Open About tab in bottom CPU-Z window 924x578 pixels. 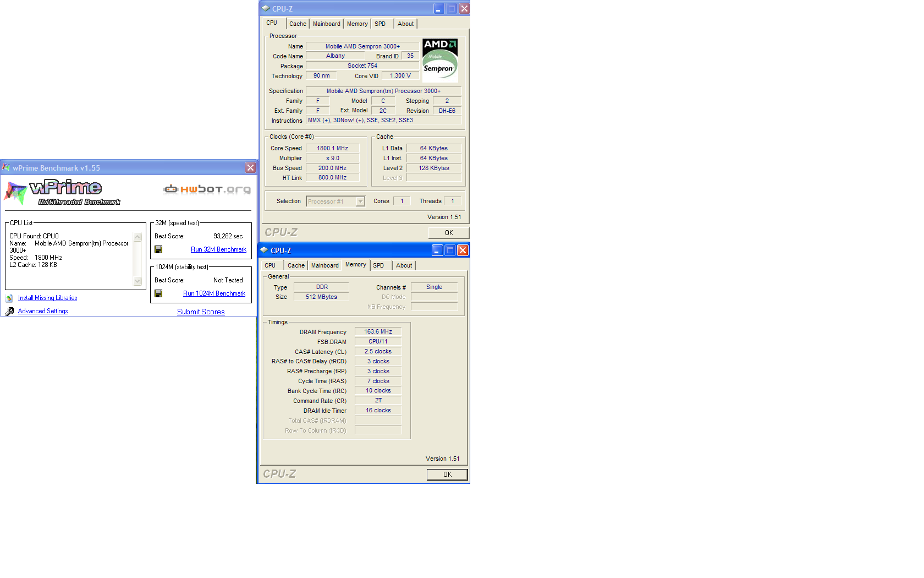pos(404,266)
